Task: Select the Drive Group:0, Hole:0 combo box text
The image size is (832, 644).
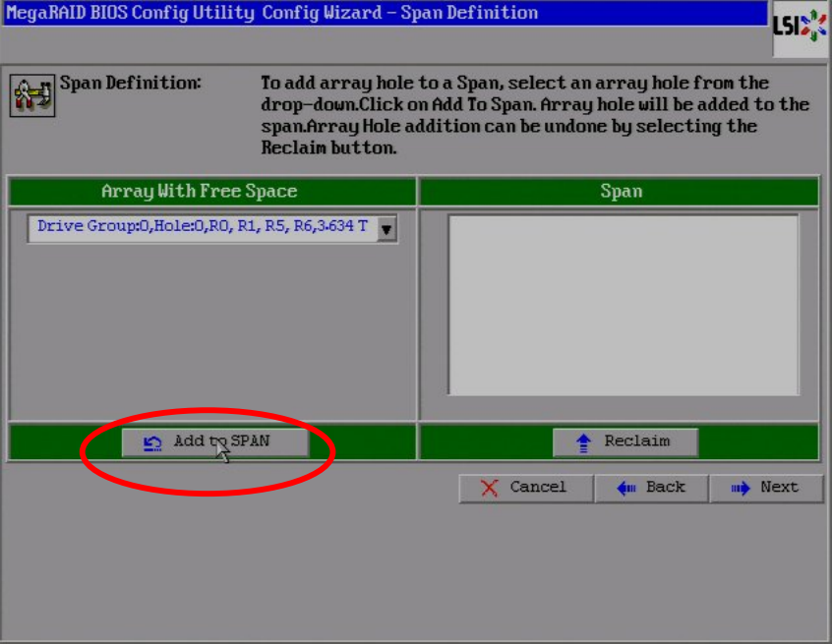Action: pyautogui.click(x=202, y=227)
